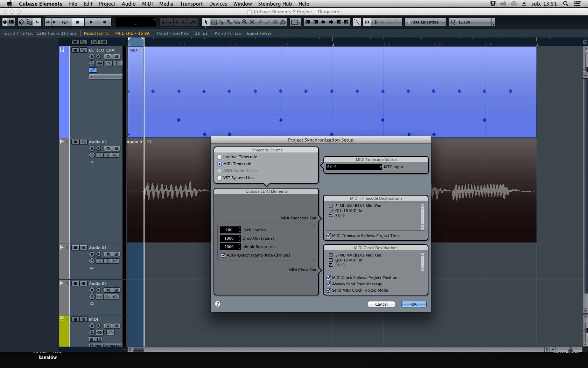Select the Erase tool
The image size is (588, 368).
pos(237,22)
